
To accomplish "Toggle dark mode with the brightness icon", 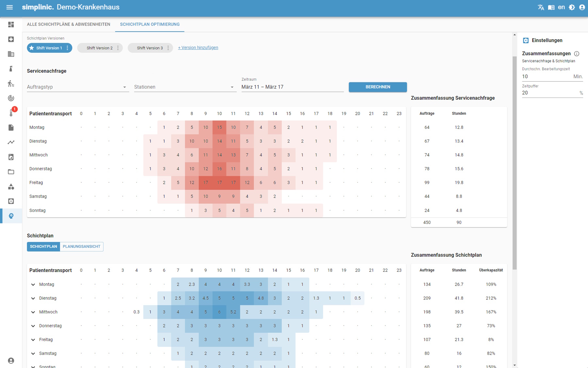I will coord(572,7).
